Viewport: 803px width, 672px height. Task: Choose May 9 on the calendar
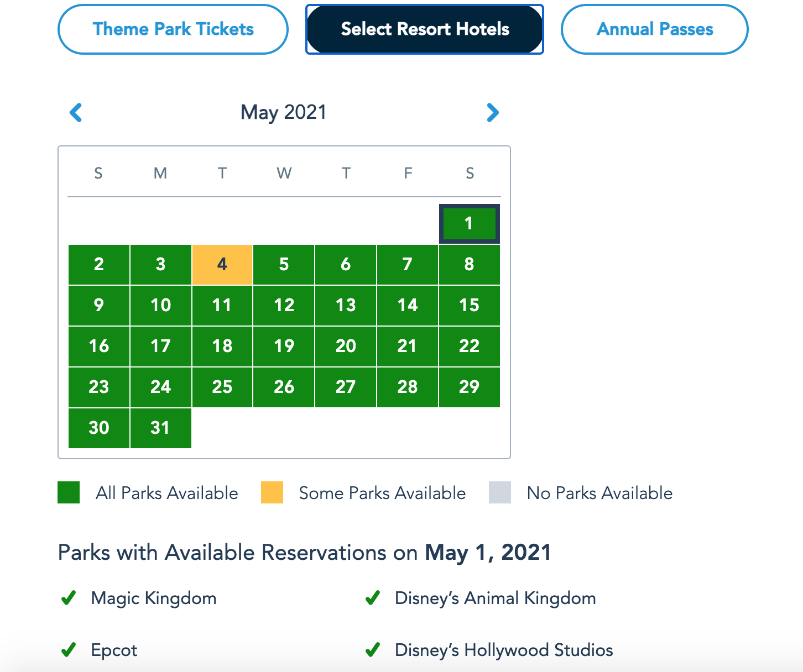click(x=99, y=306)
